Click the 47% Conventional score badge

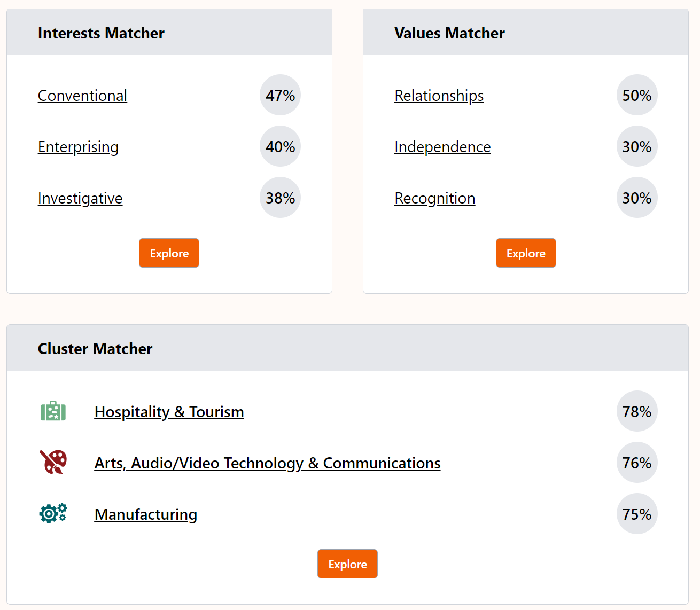pyautogui.click(x=280, y=95)
